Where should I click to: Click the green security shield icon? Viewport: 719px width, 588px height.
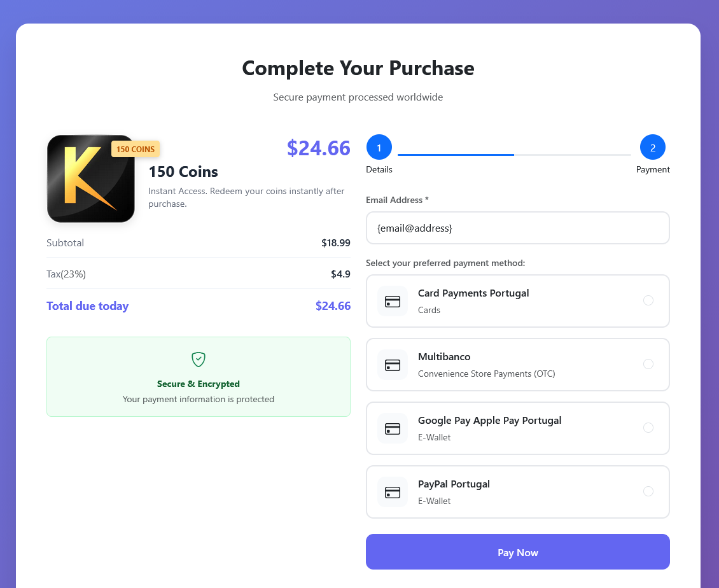point(199,360)
